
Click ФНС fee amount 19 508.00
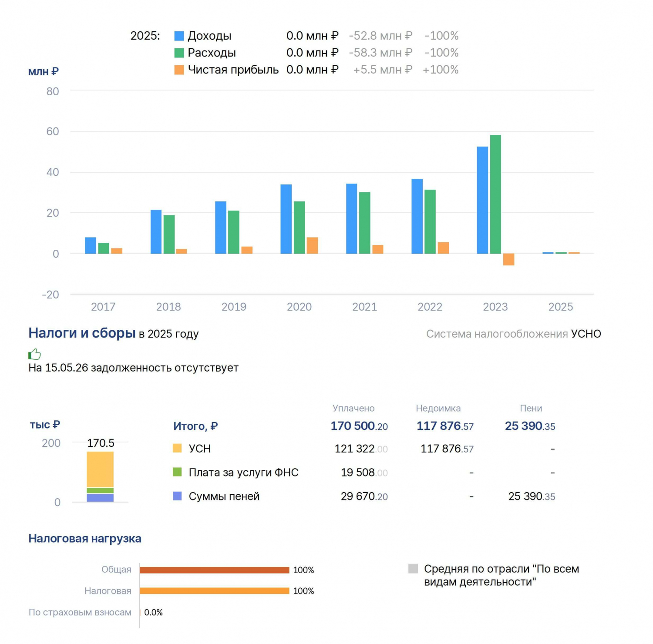pos(364,473)
